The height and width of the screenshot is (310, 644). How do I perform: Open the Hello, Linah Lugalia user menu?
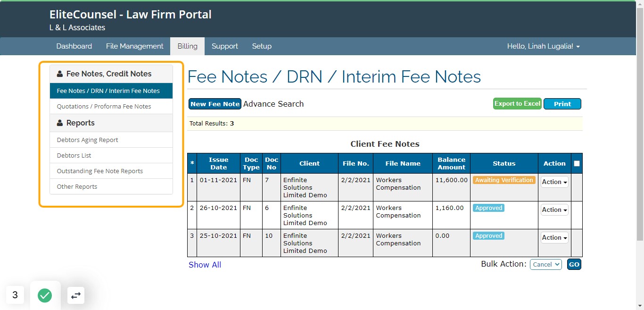point(543,46)
